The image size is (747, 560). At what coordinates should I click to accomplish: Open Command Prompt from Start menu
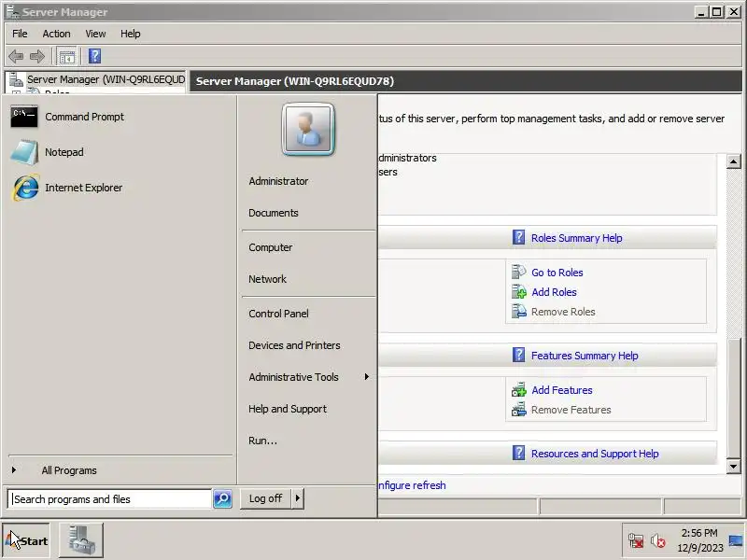pyautogui.click(x=66, y=117)
